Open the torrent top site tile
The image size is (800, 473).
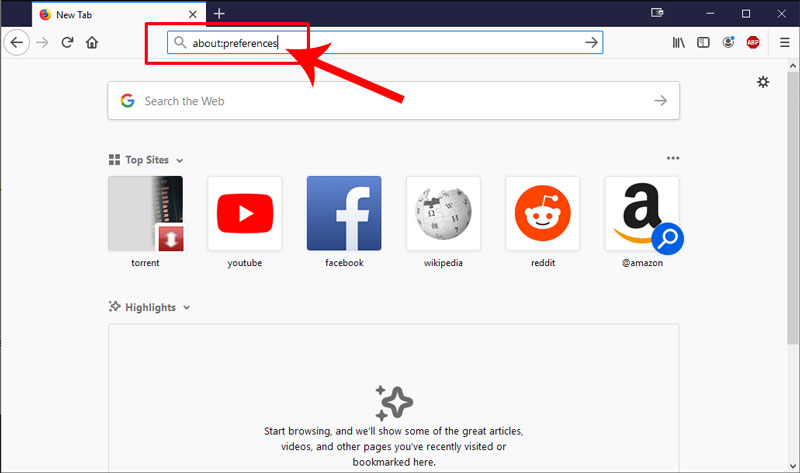145,213
